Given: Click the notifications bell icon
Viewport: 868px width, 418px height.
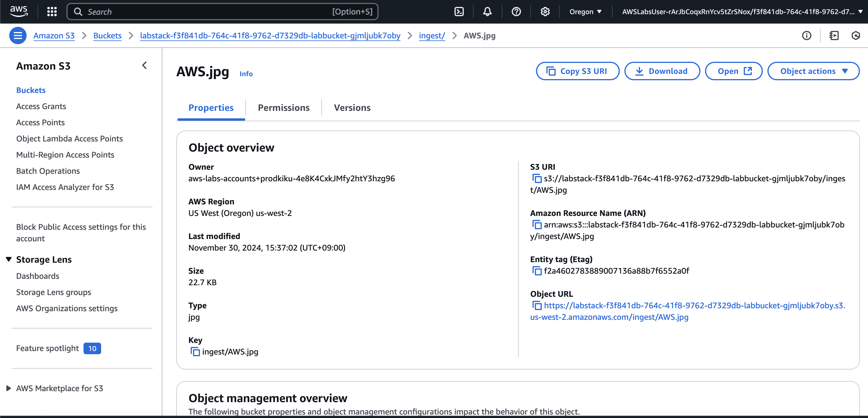Looking at the screenshot, I should click(487, 12).
